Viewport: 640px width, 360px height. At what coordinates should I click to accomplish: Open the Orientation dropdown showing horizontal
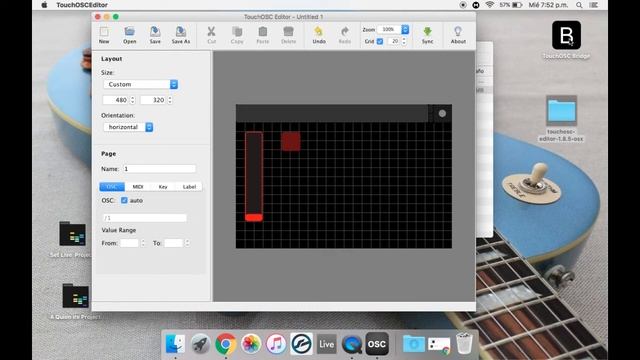[x=128, y=127]
